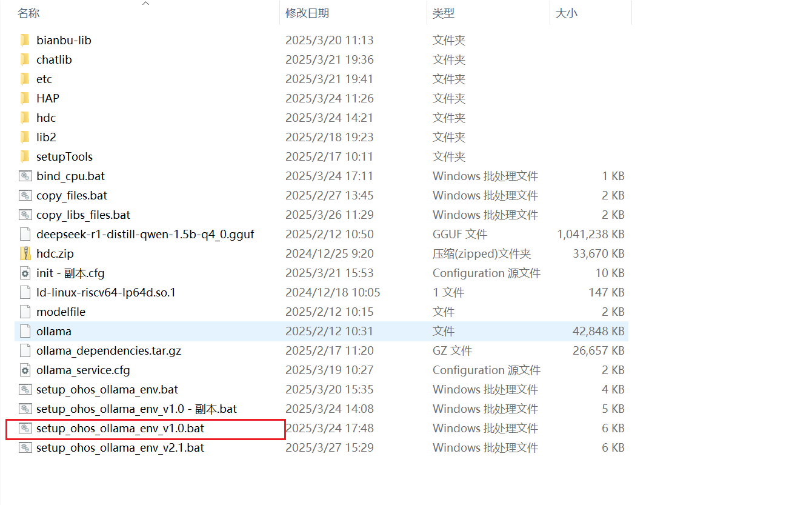Select the highlighted ollama file row

[322, 331]
